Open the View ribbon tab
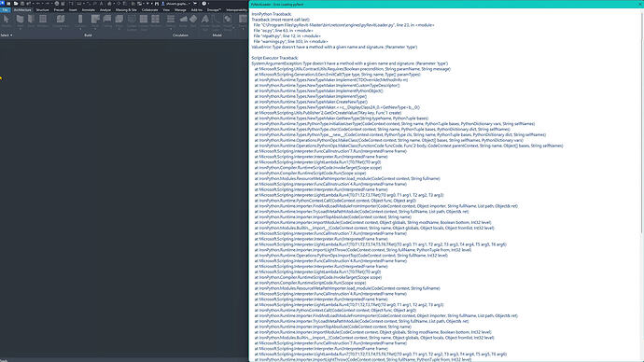This screenshot has width=644, height=362. point(166,10)
